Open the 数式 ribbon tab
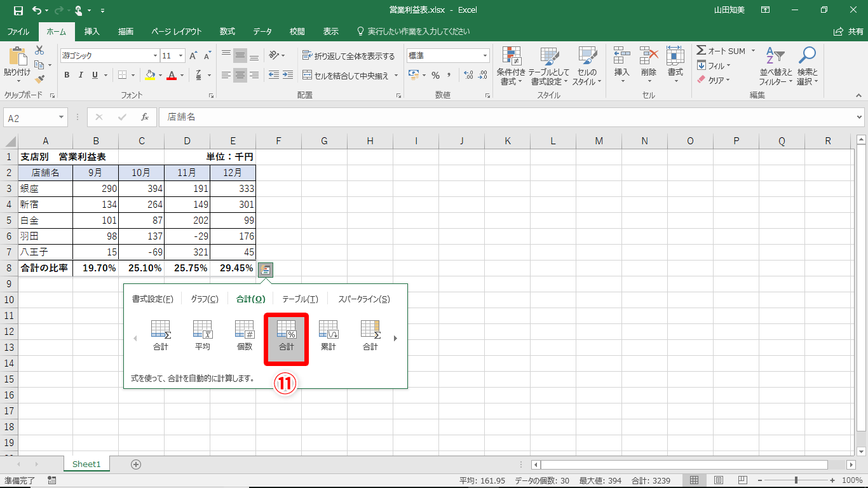Viewport: 868px width, 488px height. pos(227,31)
